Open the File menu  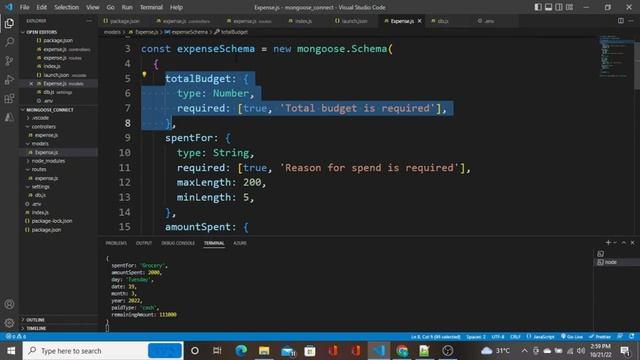click(x=24, y=7)
